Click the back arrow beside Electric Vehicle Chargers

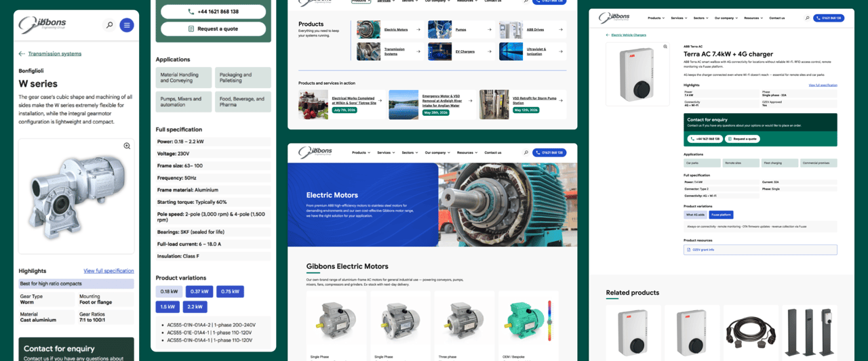click(x=608, y=35)
